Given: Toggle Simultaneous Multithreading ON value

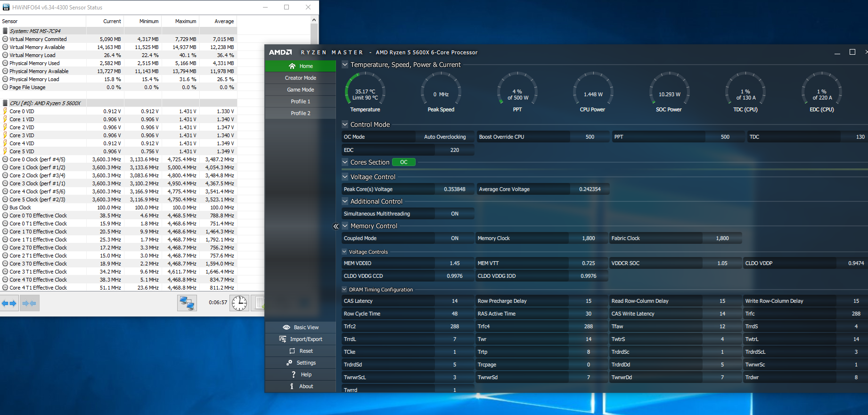Looking at the screenshot, I should [455, 214].
